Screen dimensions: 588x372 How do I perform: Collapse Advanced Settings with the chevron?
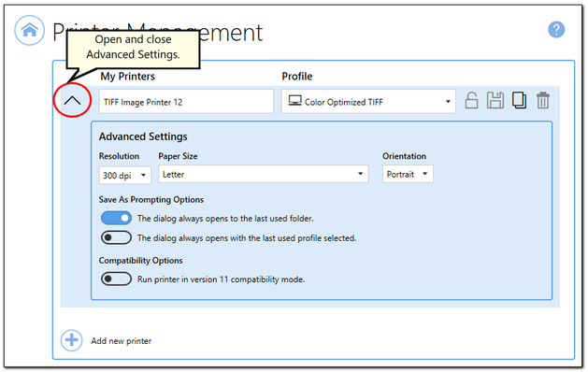(x=72, y=101)
